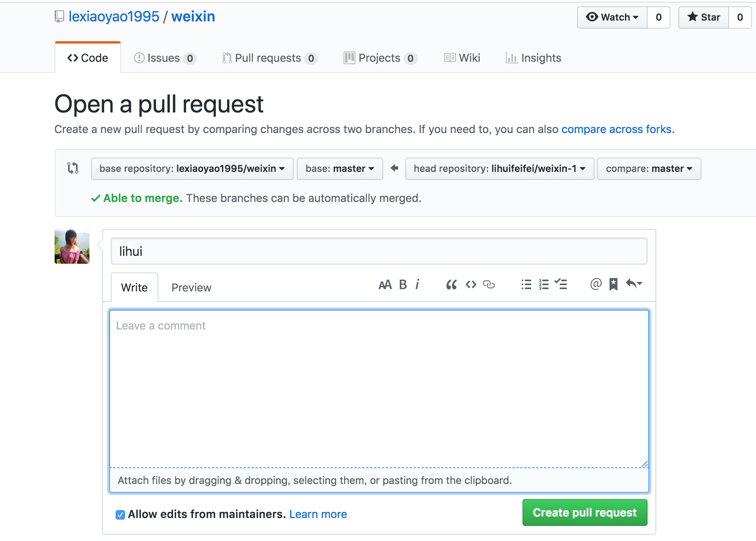Follow the compare across forks link
The height and width of the screenshot is (541, 756).
[x=616, y=129]
